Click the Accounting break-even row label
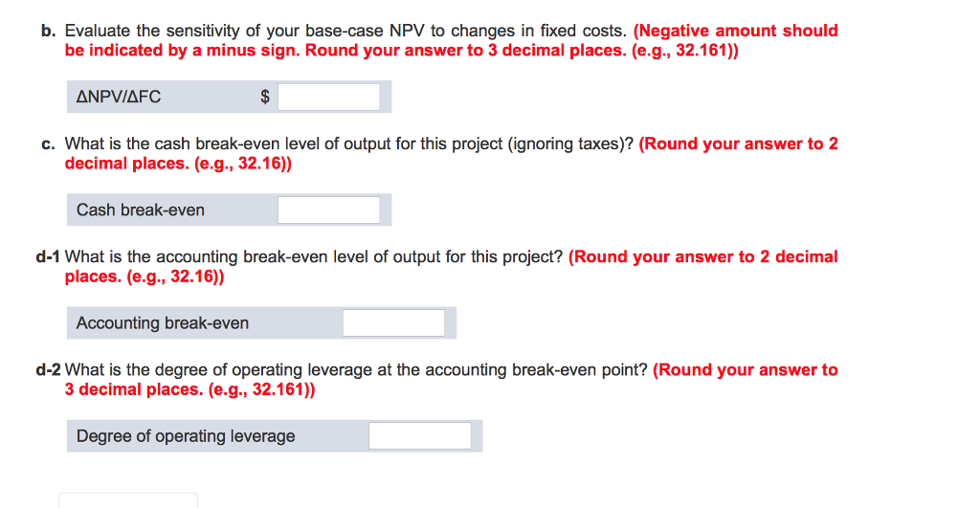Screen dimensions: 980x508 point(163,323)
